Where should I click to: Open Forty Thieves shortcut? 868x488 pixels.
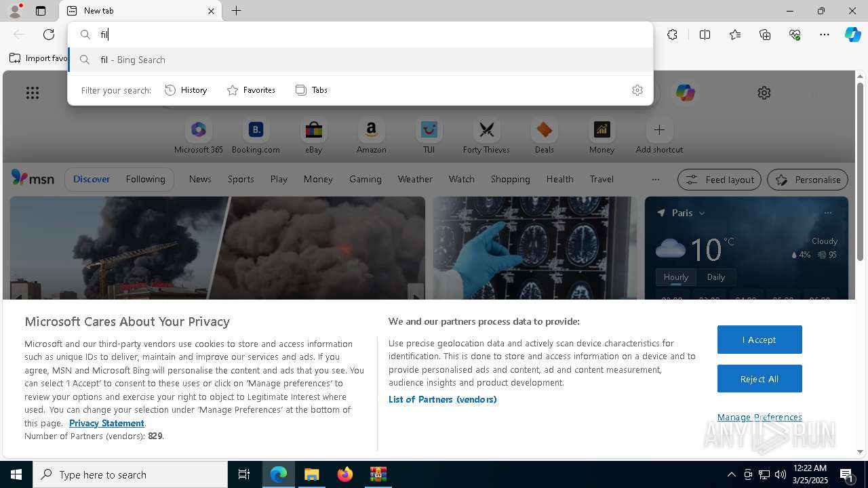tap(486, 137)
